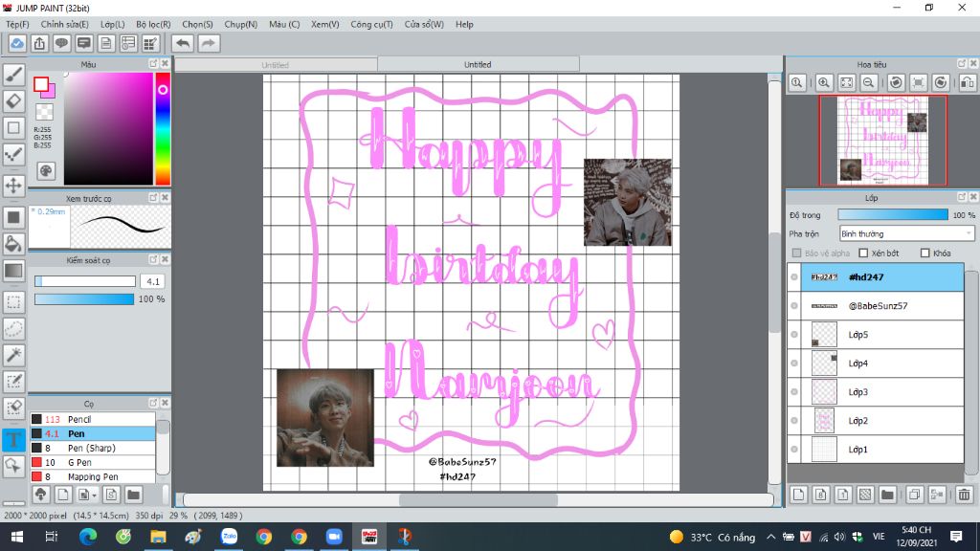Select the G Pen brush

(93, 462)
